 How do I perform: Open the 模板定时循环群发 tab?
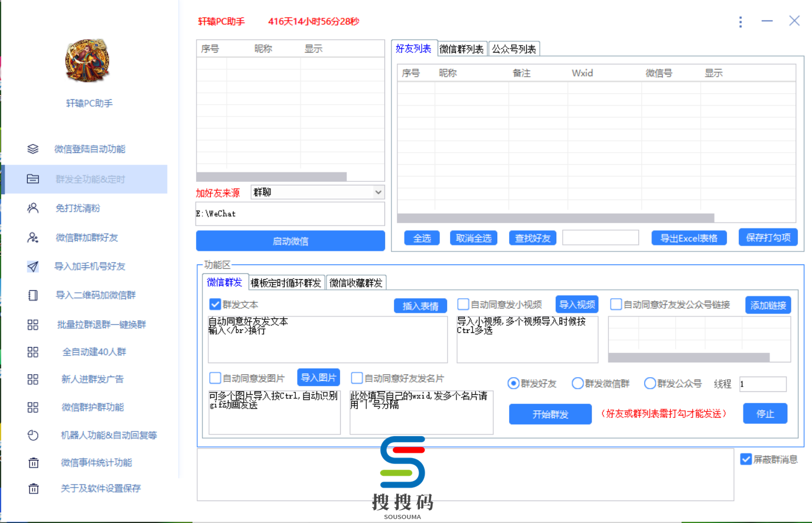pyautogui.click(x=286, y=283)
